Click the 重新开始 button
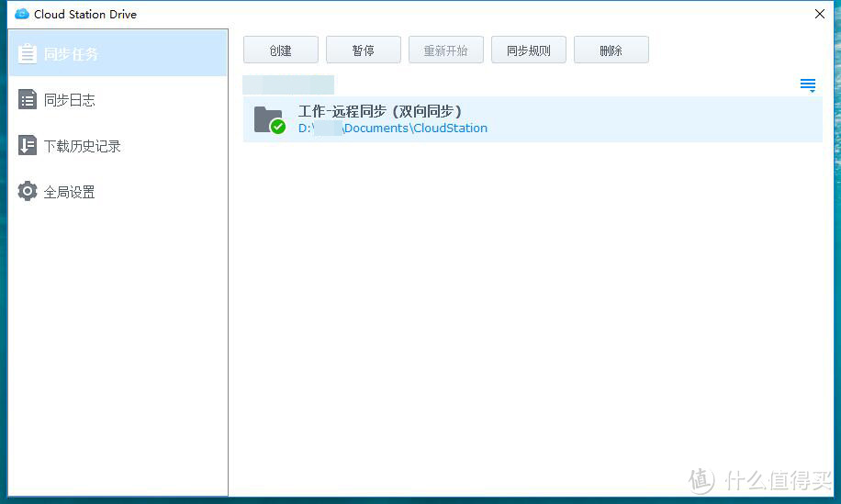Viewport: 841px width, 504px height. (x=445, y=50)
